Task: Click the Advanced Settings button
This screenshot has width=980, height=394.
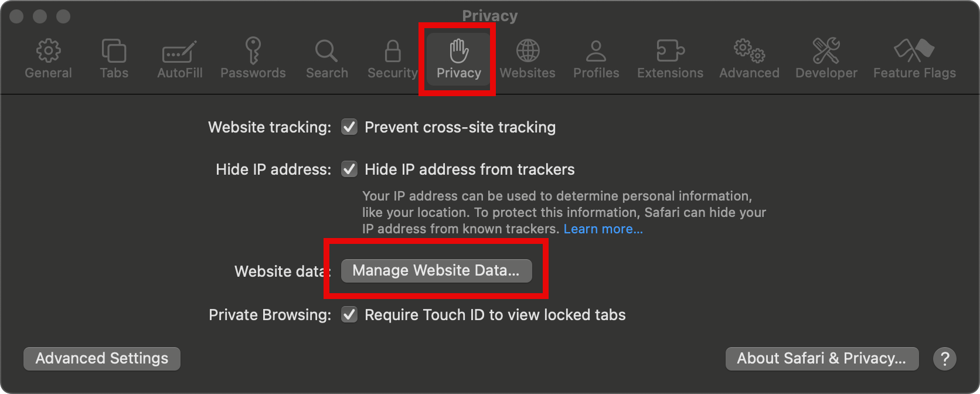Action: coord(102,358)
